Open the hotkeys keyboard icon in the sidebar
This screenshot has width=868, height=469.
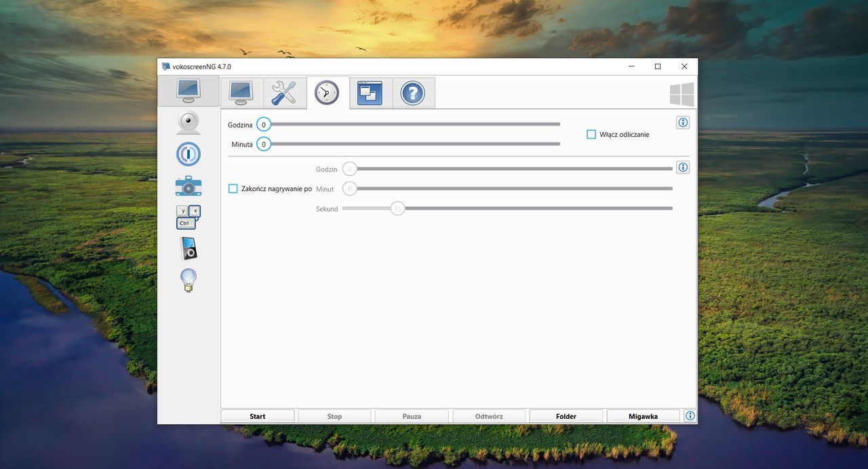point(188,216)
